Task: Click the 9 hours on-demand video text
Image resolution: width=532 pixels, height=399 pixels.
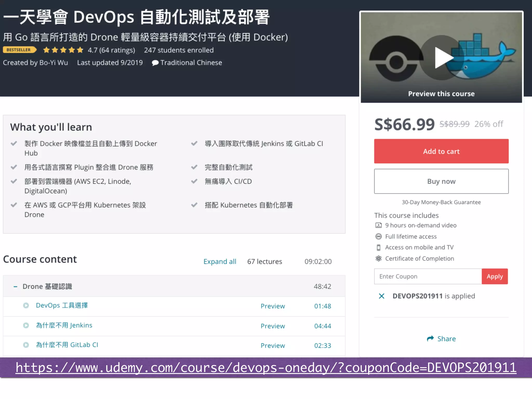Action: pos(421,225)
